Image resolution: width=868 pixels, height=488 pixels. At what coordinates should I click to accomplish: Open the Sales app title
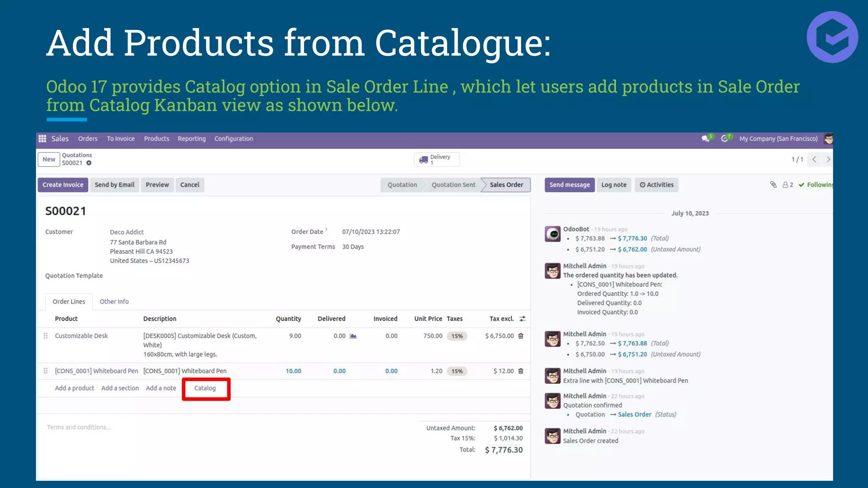click(60, 139)
